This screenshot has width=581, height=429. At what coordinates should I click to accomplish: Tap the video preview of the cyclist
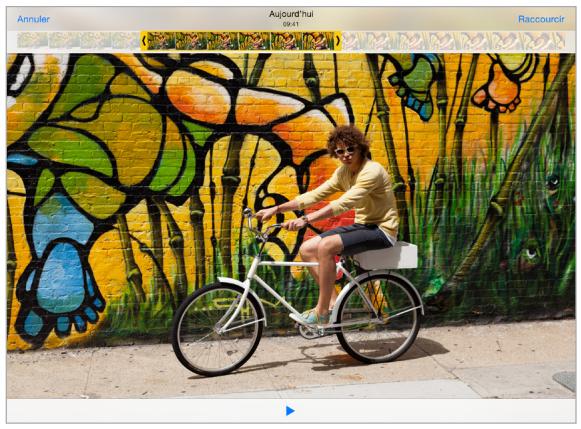click(291, 226)
